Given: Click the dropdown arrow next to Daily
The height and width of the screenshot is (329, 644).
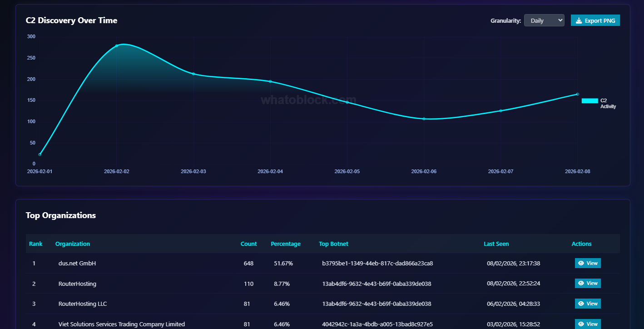Looking at the screenshot, I should tap(560, 20).
